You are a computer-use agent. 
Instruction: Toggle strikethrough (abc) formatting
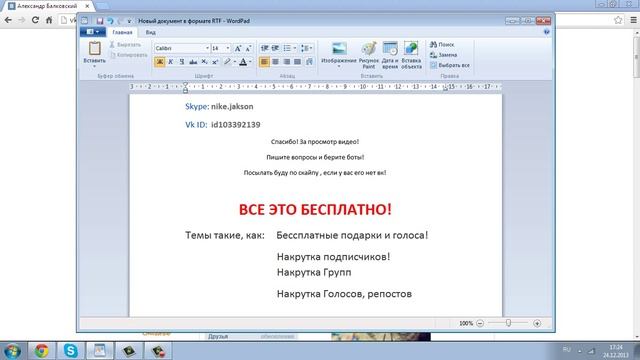coord(193,62)
